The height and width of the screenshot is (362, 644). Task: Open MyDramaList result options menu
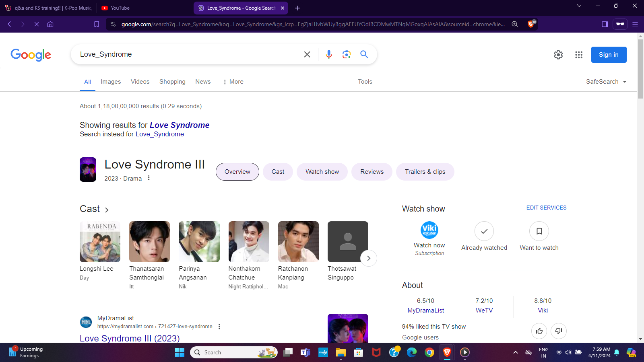tap(219, 327)
